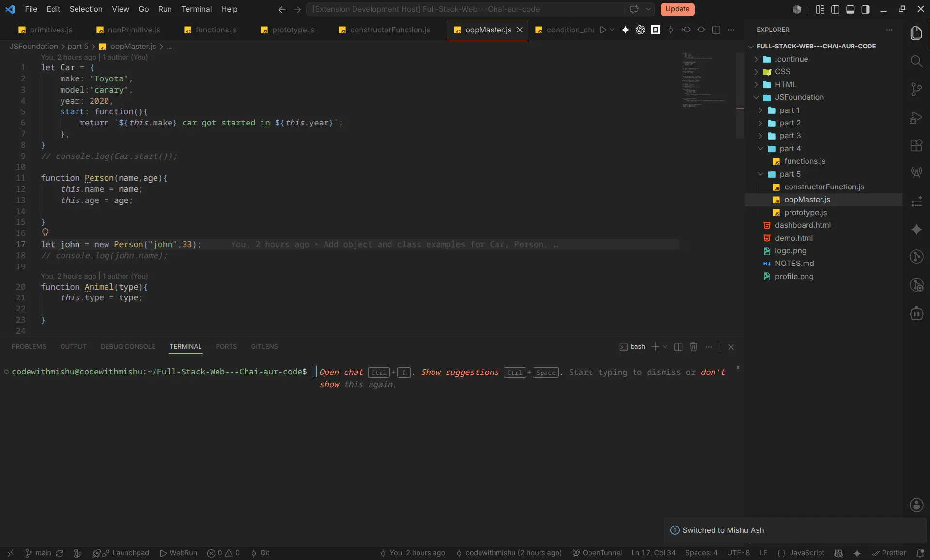Collapse the FULL-STACK-WEB---CHAI-AUR-CODE root
The width and height of the screenshot is (930, 560).
click(751, 47)
